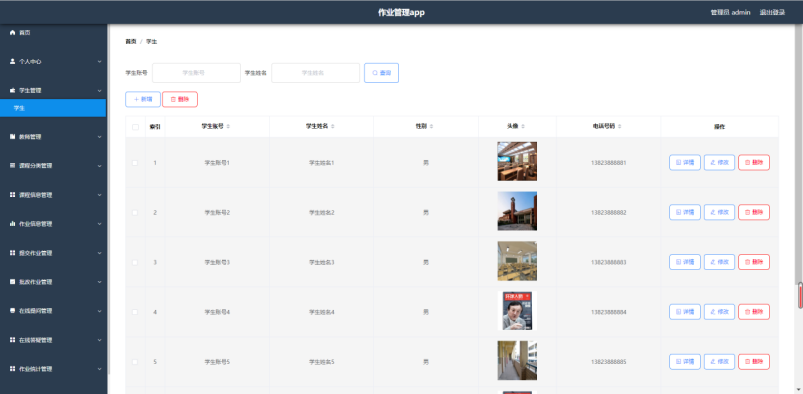The image size is (803, 394).
Task: Click the 查询 search button
Action: [382, 73]
